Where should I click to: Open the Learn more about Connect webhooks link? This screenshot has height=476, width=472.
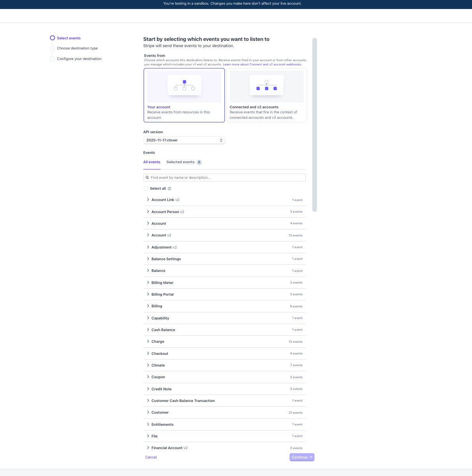(x=262, y=65)
